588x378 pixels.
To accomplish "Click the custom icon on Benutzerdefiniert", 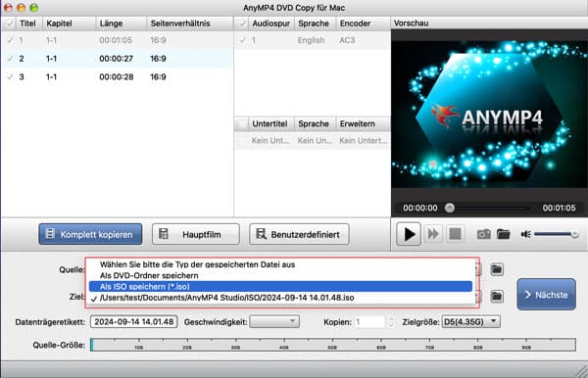I will coord(261,234).
